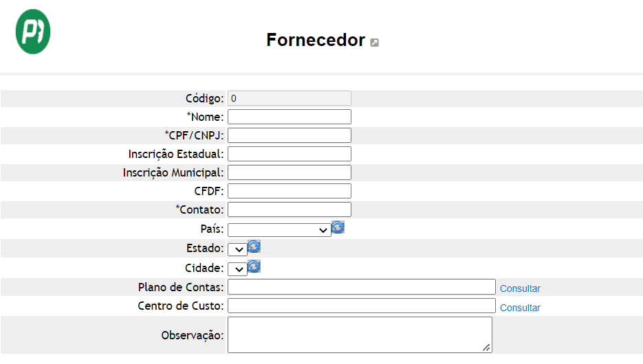Click the green P logo icon
Image resolution: width=643 pixels, height=364 pixels.
click(33, 32)
